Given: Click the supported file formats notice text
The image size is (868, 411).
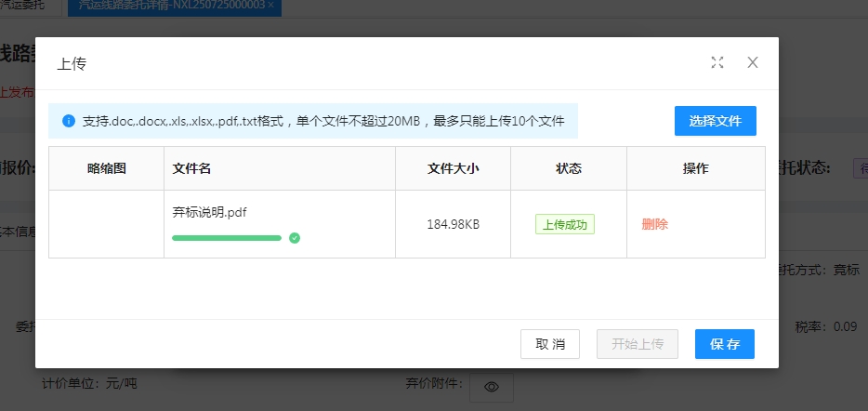Looking at the screenshot, I should tap(323, 121).
